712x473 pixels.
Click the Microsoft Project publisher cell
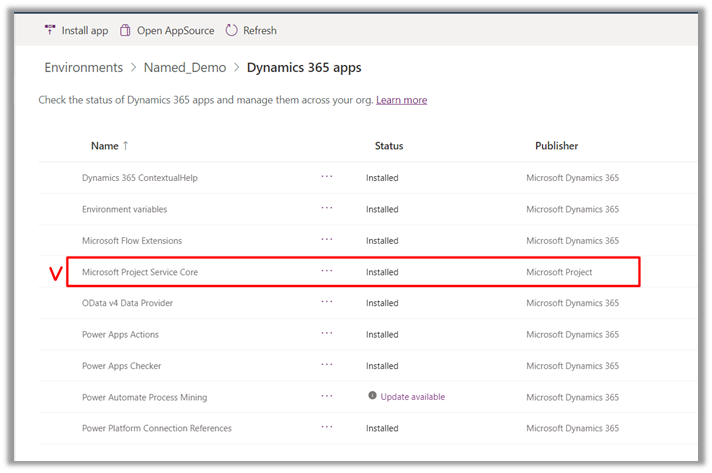[x=559, y=272]
